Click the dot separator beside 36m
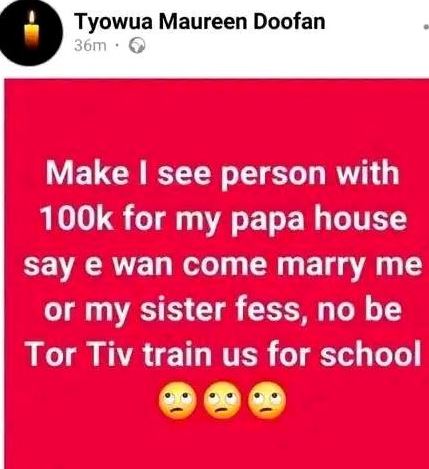 (x=117, y=45)
